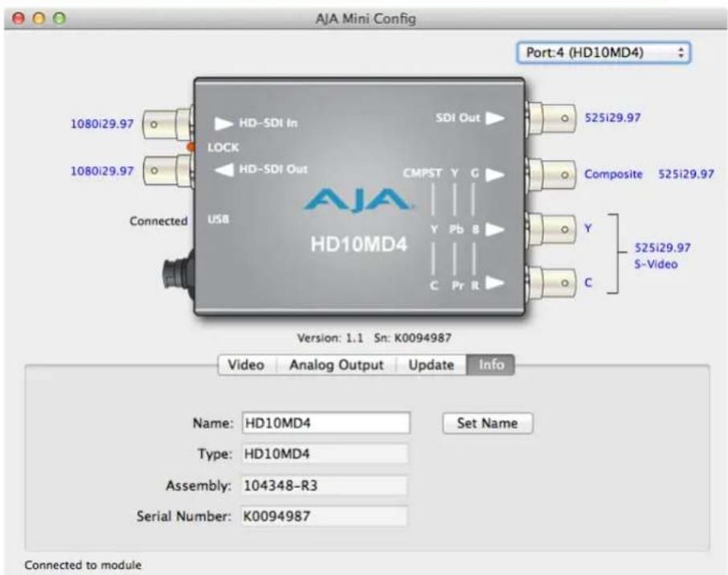Click the HD-SDI Out BNC connector

[x=168, y=170]
